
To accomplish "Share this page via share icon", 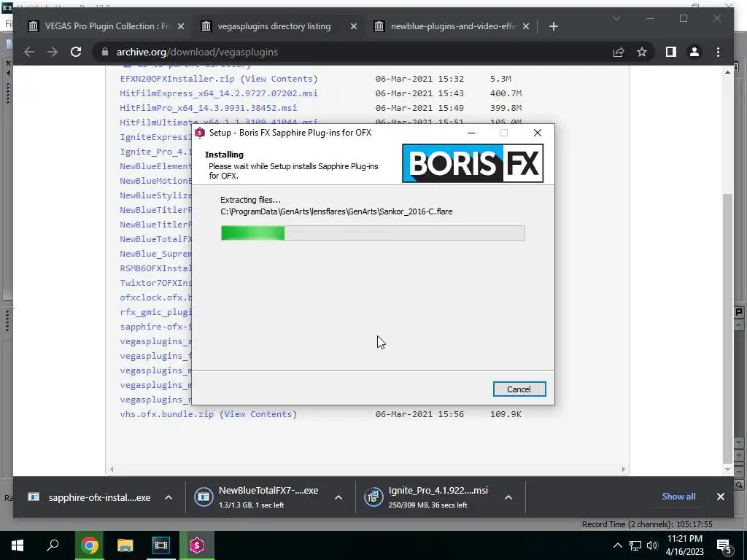I will pyautogui.click(x=619, y=52).
